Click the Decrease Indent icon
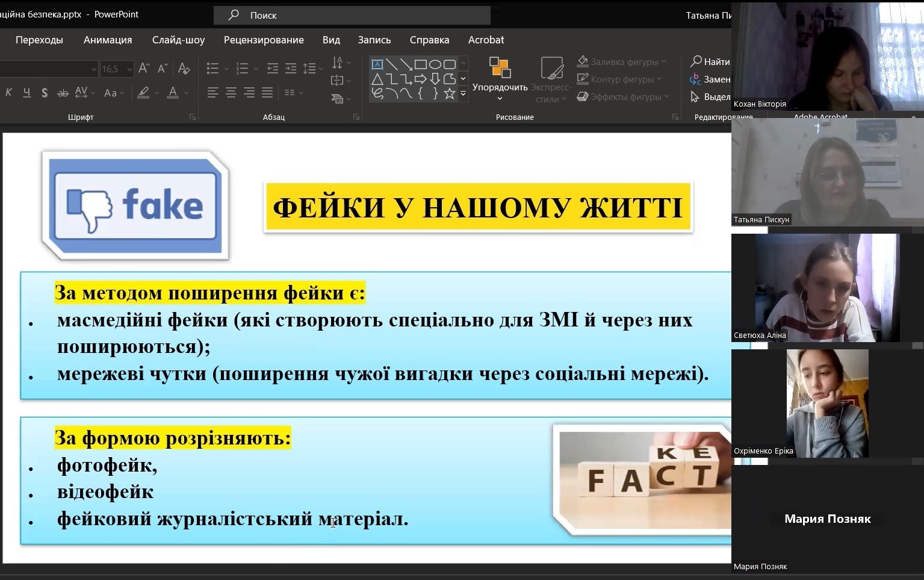The width and height of the screenshot is (924, 580). (x=273, y=69)
